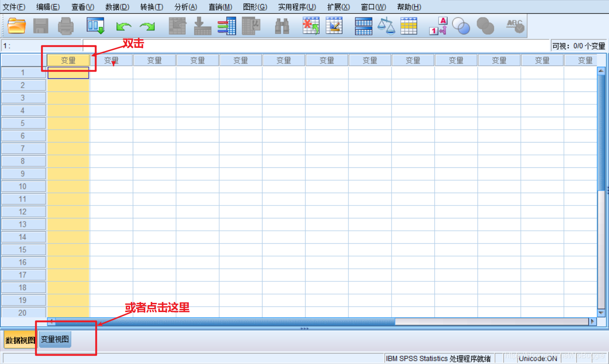The image size is (609, 364).
Task: Click the Use variable sets icon
Action: pyautogui.click(x=461, y=26)
